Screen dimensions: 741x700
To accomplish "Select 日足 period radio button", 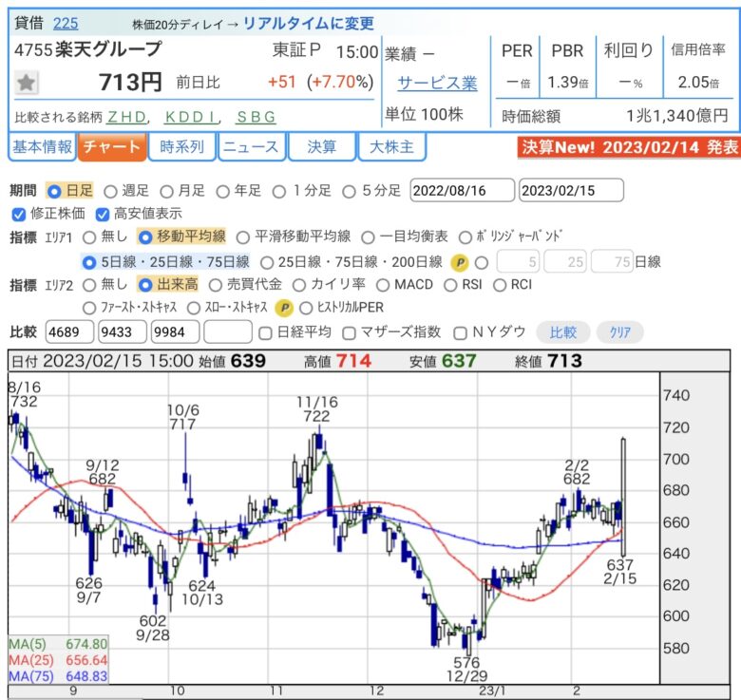I will pos(54,191).
